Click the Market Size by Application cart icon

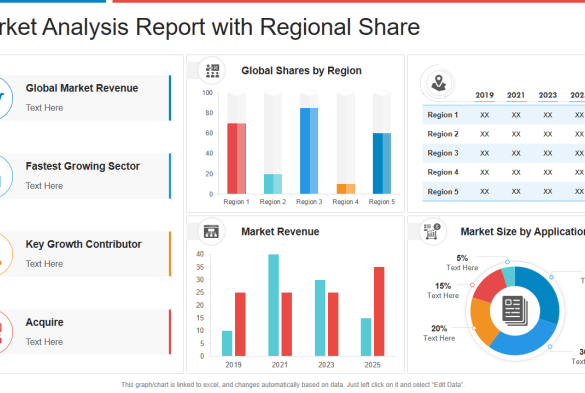(x=432, y=231)
